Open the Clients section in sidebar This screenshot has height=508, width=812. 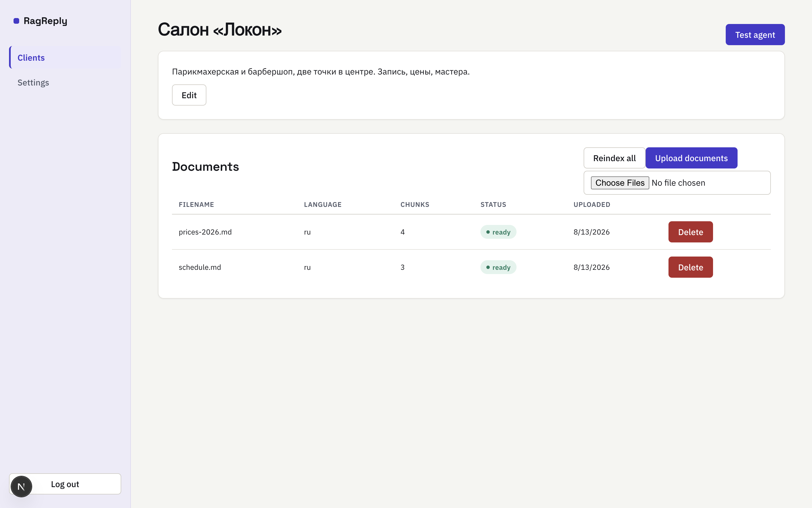(x=65, y=58)
